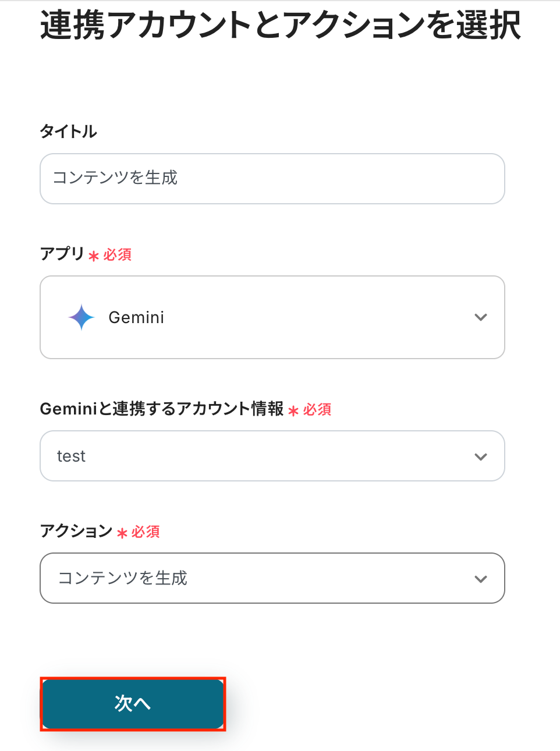560x751 pixels.
Task: Click 'コンテンツを生成' in the アクション selector
Action: pos(123,578)
